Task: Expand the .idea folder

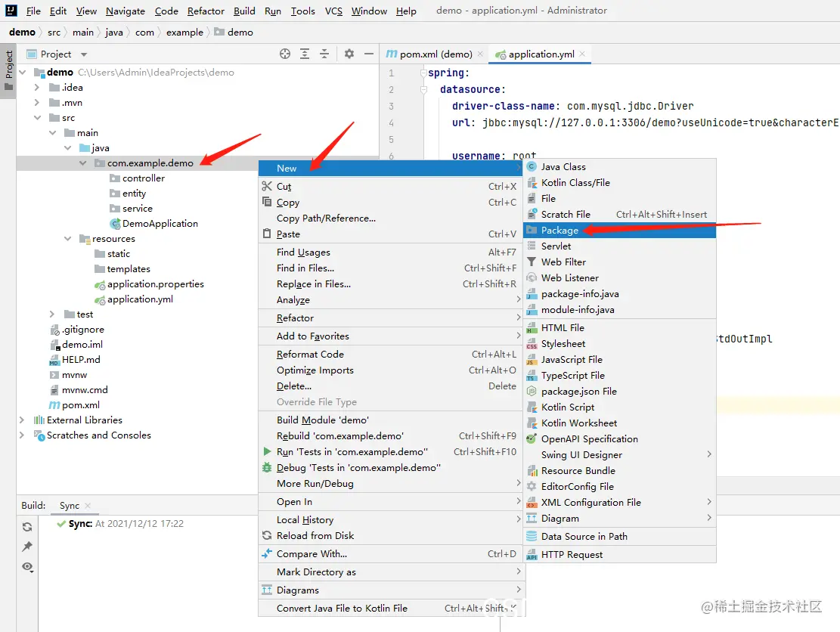Action: 37,87
